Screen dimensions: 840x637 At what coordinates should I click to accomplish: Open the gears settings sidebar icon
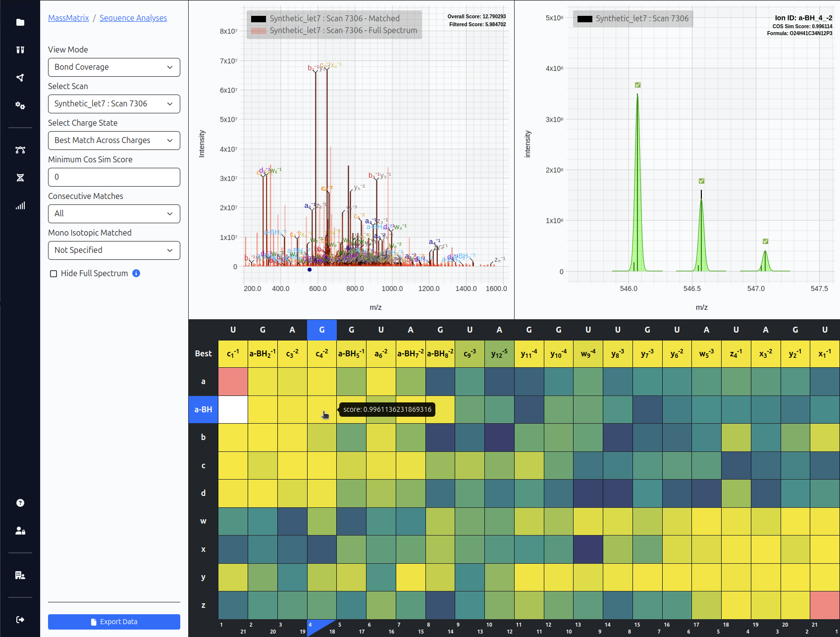point(20,105)
